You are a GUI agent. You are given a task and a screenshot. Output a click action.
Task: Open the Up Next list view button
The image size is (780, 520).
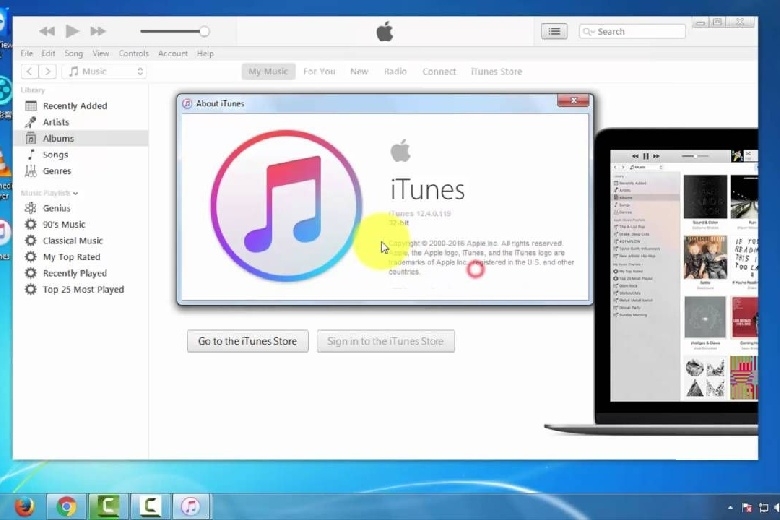(x=554, y=31)
